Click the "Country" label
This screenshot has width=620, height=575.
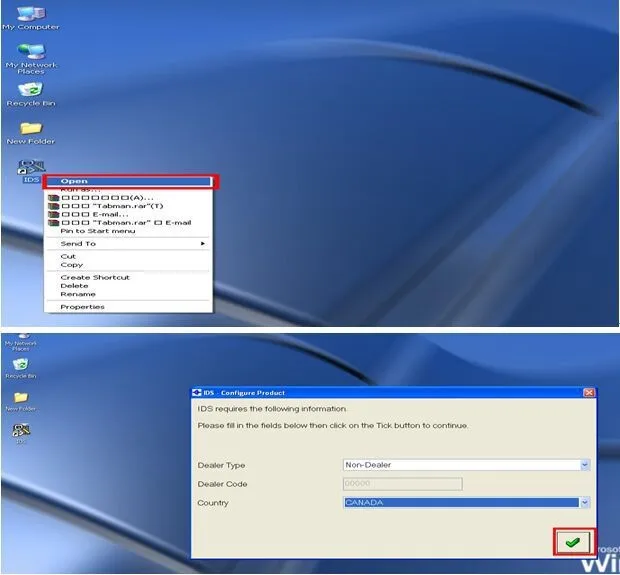(x=213, y=503)
